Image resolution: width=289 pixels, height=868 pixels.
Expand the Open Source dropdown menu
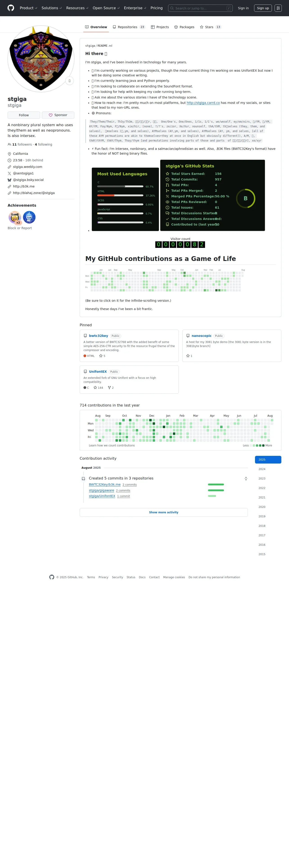pyautogui.click(x=106, y=8)
